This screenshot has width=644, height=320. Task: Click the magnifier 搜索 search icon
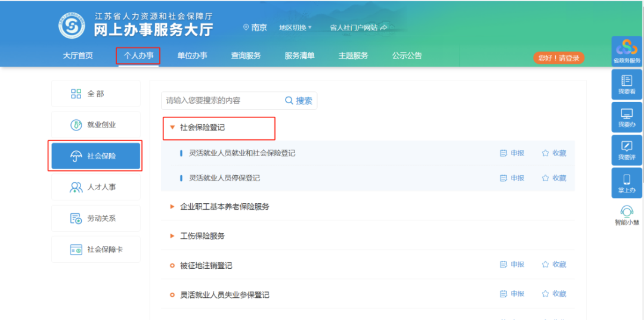[x=290, y=101]
